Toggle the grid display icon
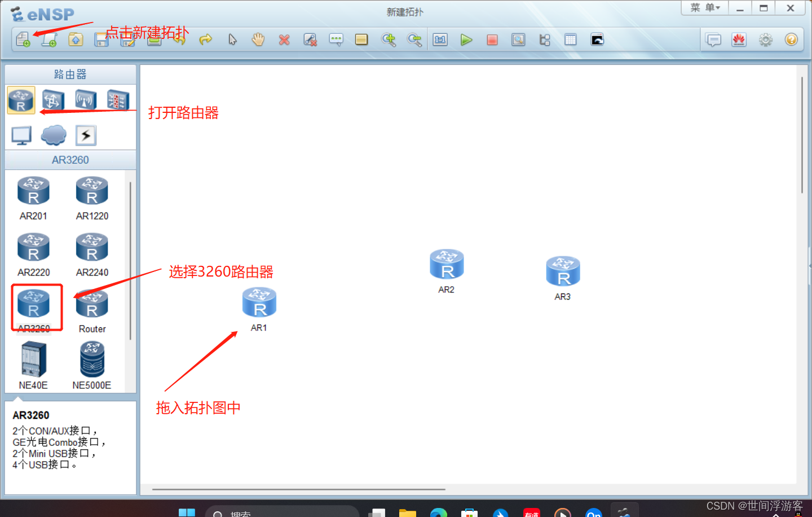The width and height of the screenshot is (812, 517). coord(571,40)
